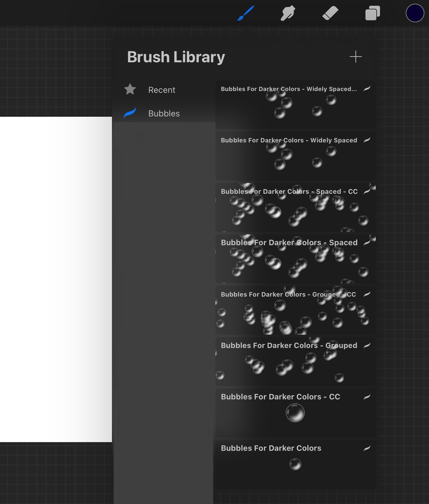Pick the truncated Widely Spaced... brush at top
Image resolution: width=429 pixels, height=504 pixels.
click(295, 104)
